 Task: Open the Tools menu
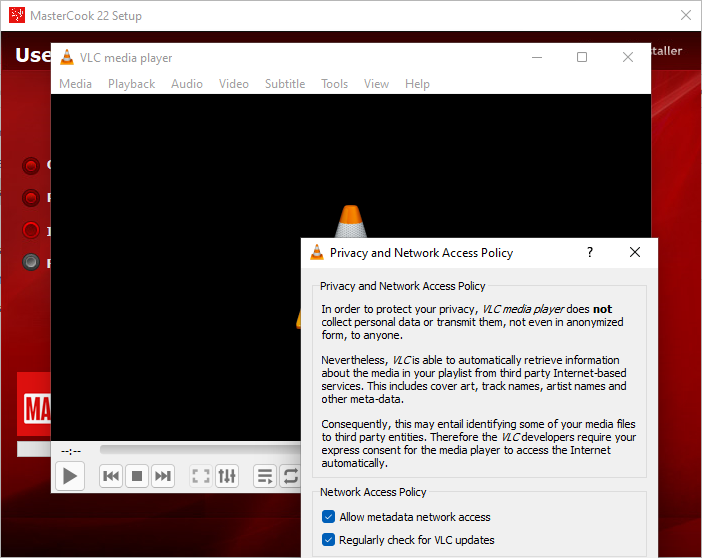pyautogui.click(x=334, y=84)
